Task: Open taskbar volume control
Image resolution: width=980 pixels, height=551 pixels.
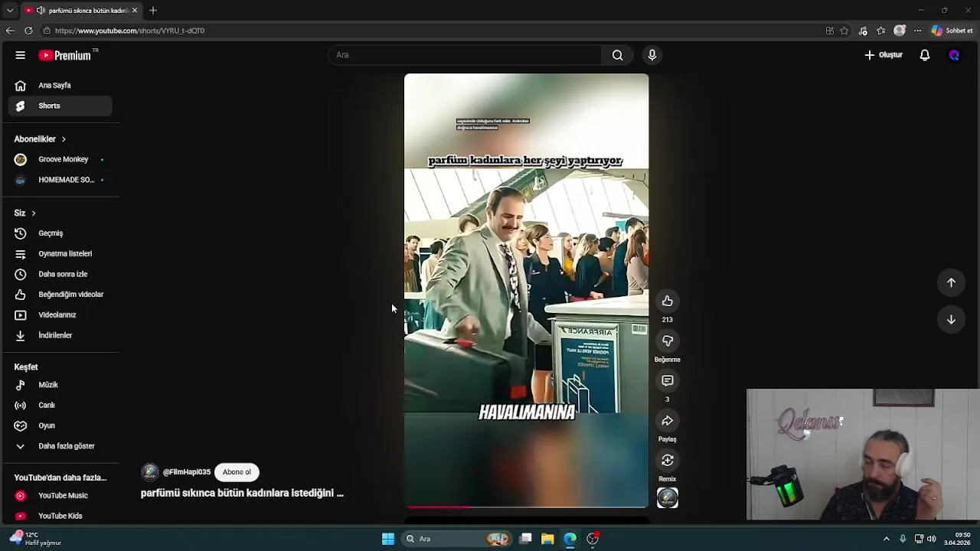Action: (x=932, y=539)
